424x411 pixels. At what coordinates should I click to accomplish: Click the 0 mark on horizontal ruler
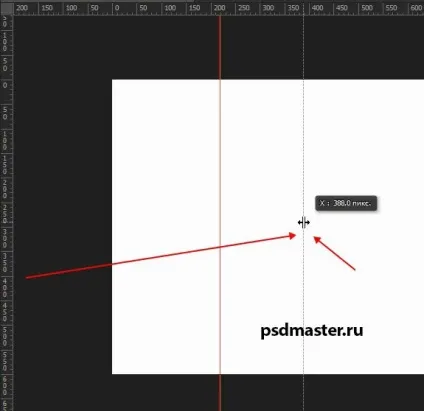coord(117,8)
